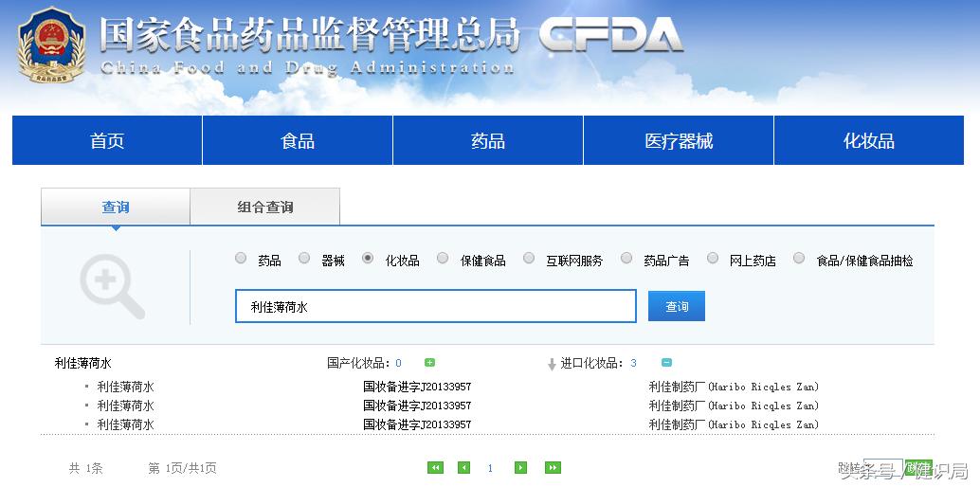Click third 利佳制药厂 manufacturer entry
The width and height of the screenshot is (980, 487).
click(x=734, y=424)
